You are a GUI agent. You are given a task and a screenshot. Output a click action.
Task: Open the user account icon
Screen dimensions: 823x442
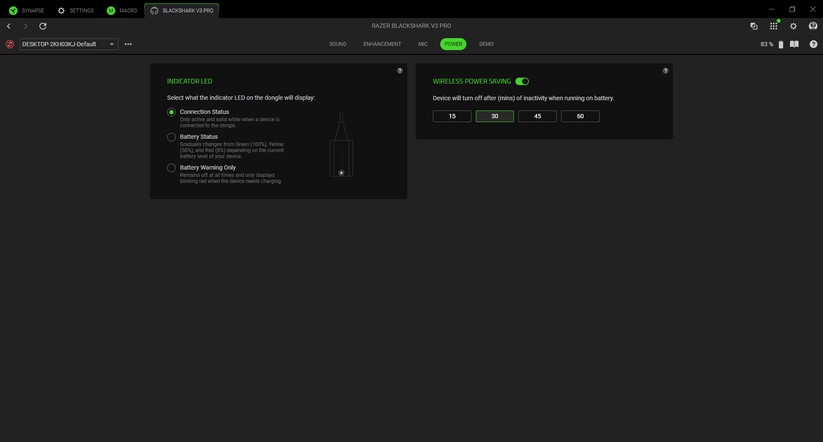click(813, 26)
